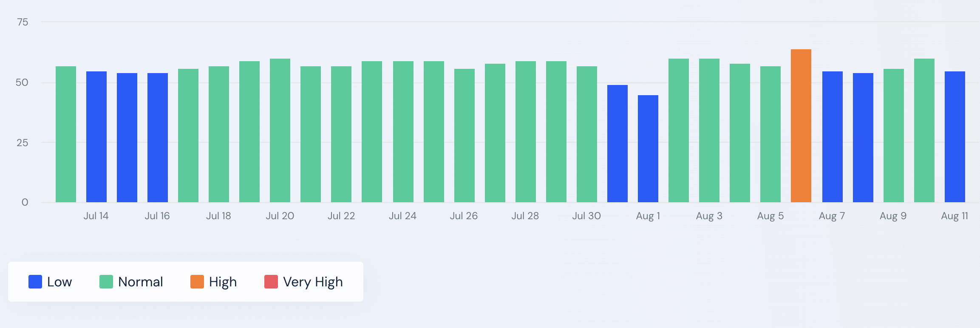The image size is (980, 328).
Task: Toggle the Normal series legend label
Action: [140, 282]
